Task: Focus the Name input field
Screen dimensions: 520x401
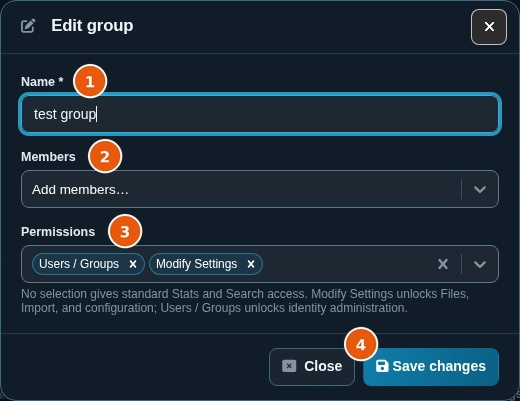Action: (x=260, y=114)
